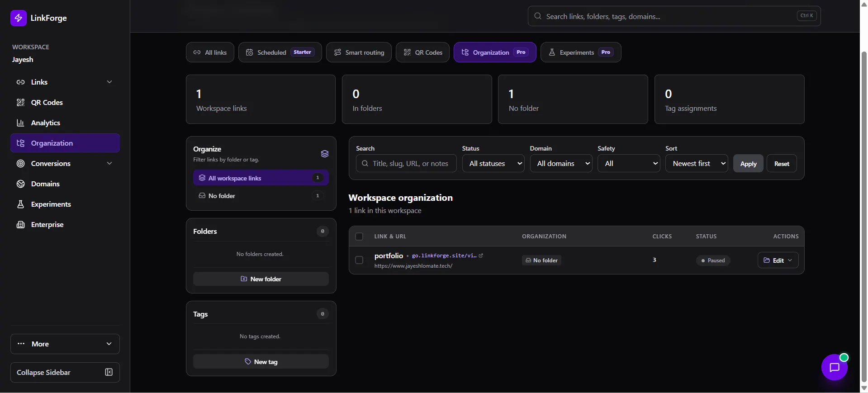Check the portfolio link row checkbox
The width and height of the screenshot is (868, 393).
pyautogui.click(x=359, y=260)
